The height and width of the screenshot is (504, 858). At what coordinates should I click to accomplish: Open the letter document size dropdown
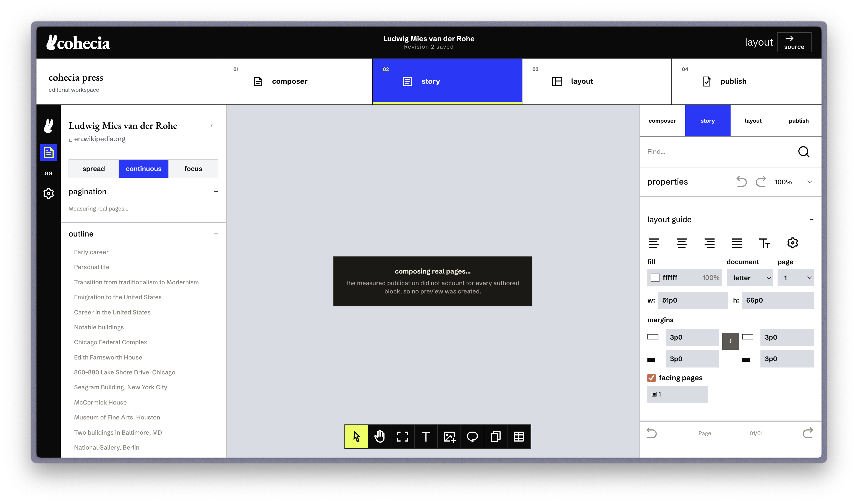(x=749, y=278)
